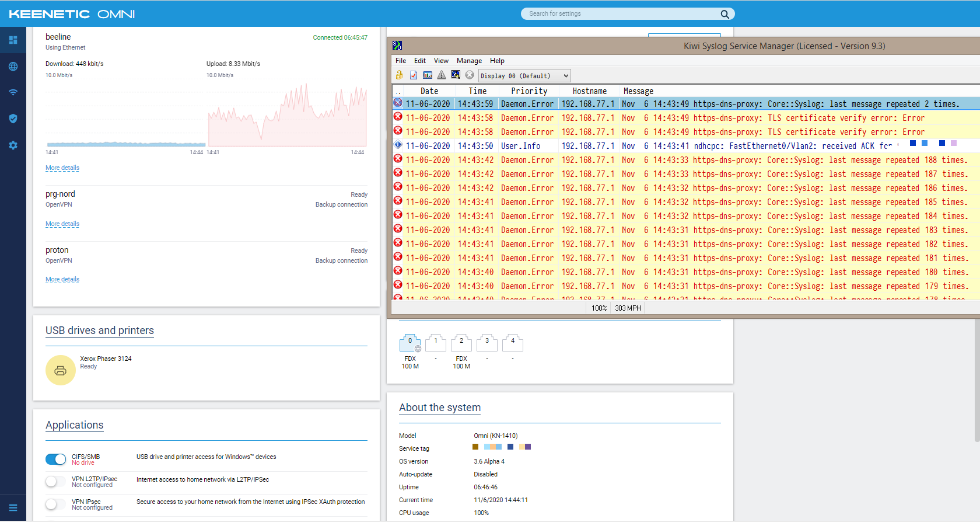Open the management gear icon in sidebar
980x522 pixels.
(x=13, y=145)
